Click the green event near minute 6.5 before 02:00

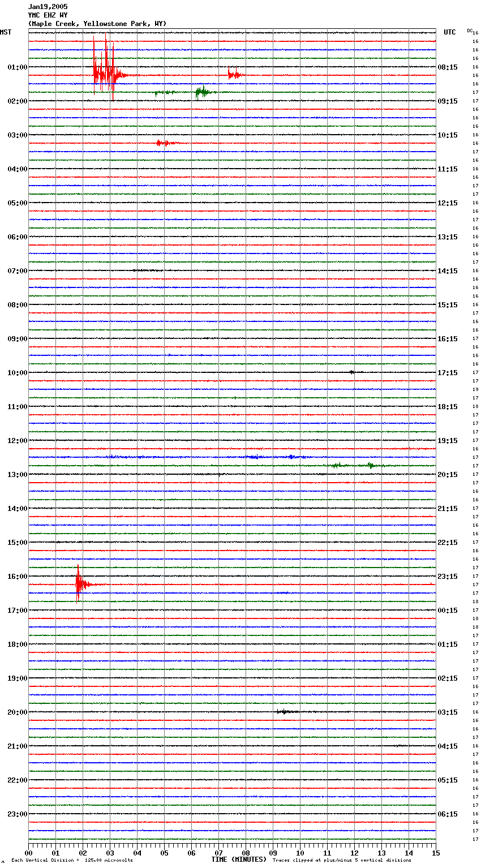(204, 92)
